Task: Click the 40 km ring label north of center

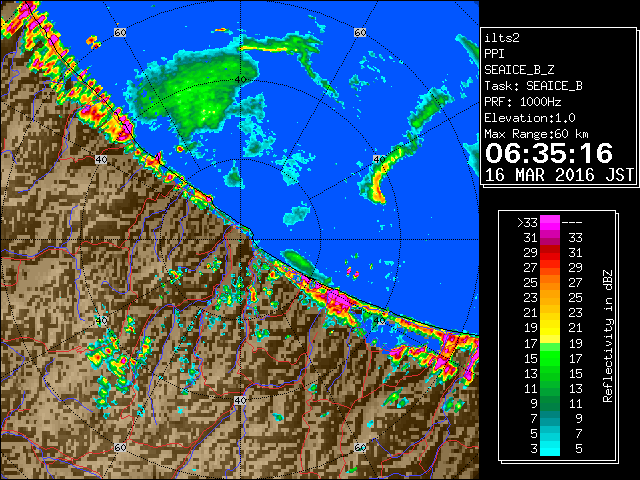Action: 240,80
